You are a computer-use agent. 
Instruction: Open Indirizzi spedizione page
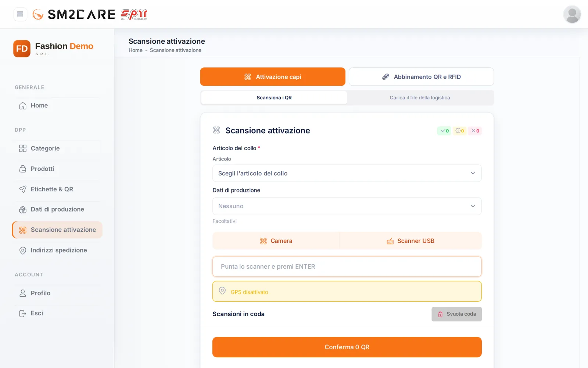(x=57, y=250)
